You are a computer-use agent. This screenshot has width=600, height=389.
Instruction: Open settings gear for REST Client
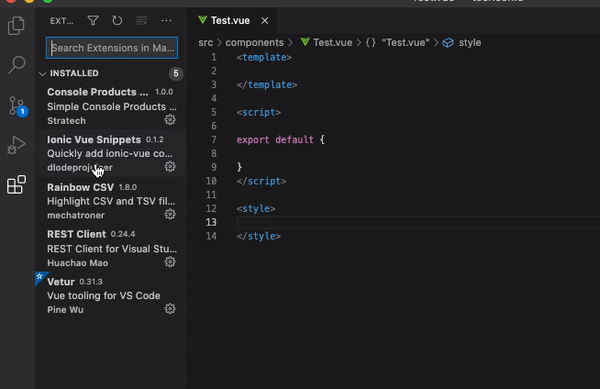(170, 262)
